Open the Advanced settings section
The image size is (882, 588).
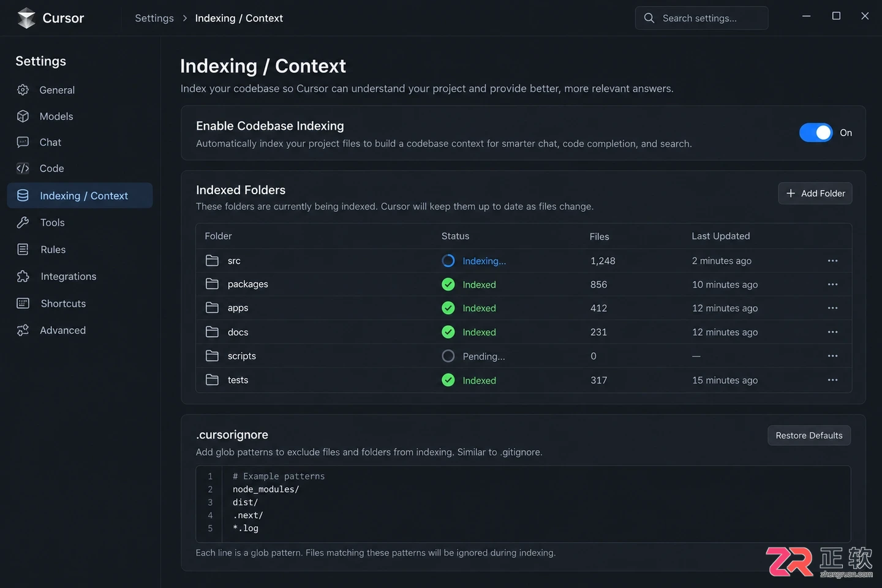pos(80,330)
